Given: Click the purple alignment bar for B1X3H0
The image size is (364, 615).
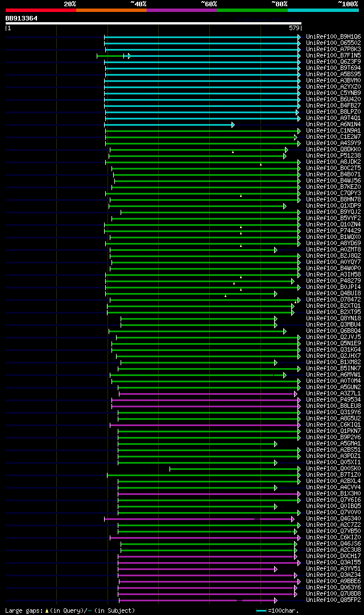Looking at the screenshot, I should click(209, 494).
